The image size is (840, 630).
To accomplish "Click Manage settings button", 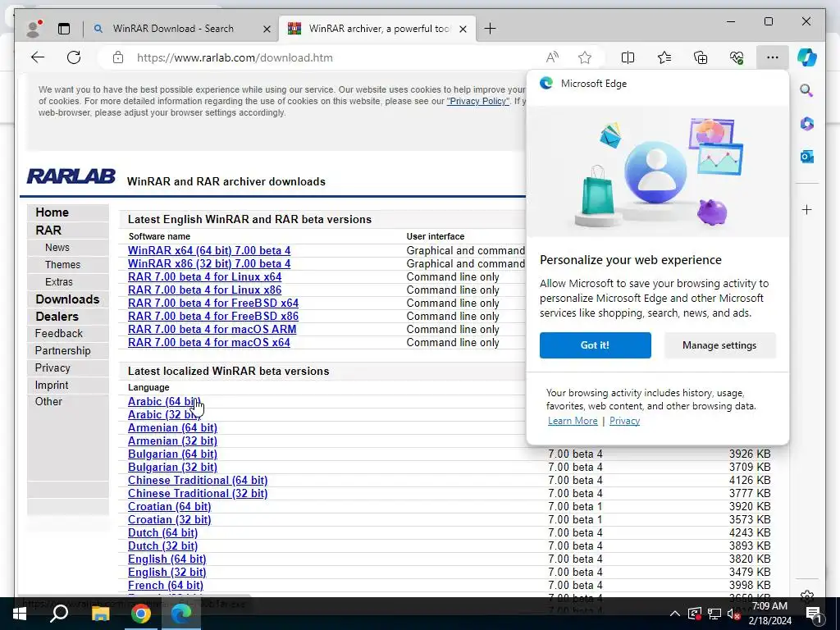I will (719, 345).
